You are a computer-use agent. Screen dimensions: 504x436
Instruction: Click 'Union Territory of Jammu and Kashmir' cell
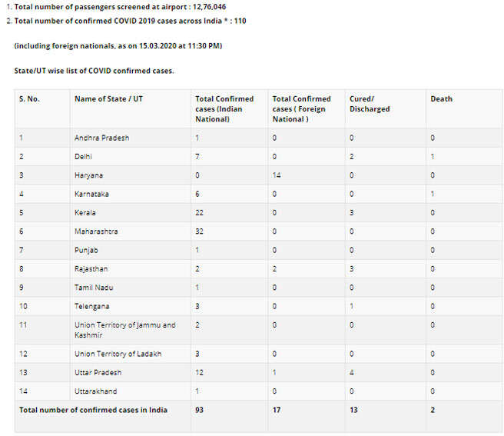click(125, 330)
